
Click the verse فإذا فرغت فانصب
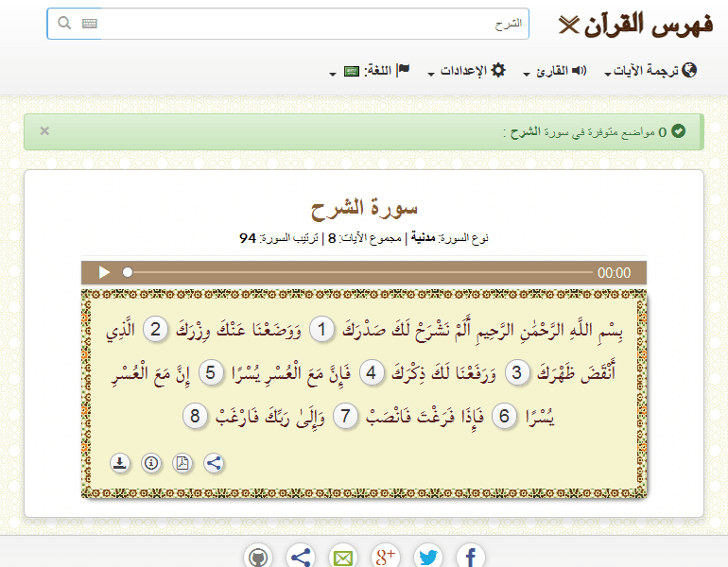click(x=425, y=416)
